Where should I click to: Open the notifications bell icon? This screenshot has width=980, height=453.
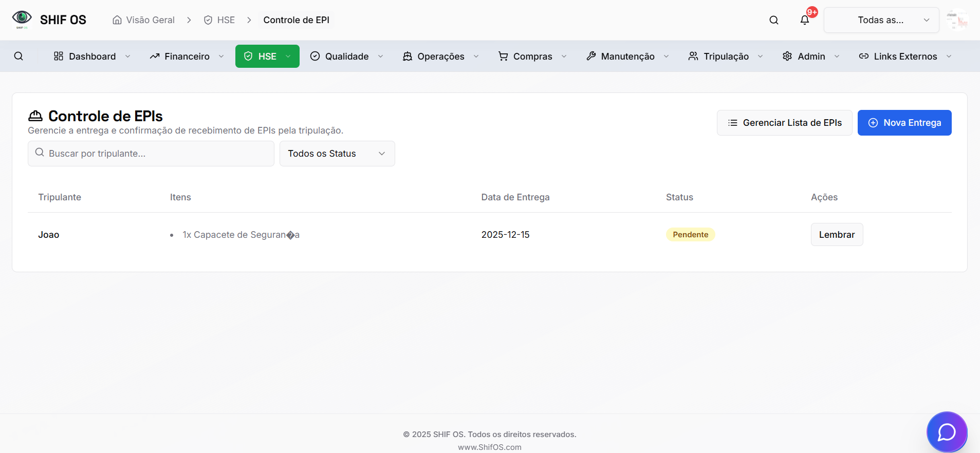(x=804, y=20)
